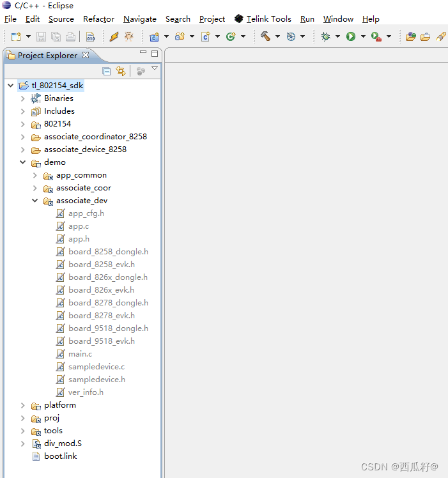448x478 pixels.
Task: Expand the app_common folder
Action: [x=35, y=175]
